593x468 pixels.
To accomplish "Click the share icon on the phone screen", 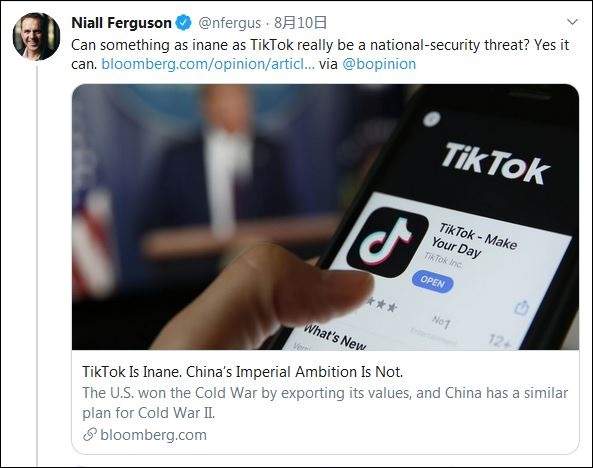I will coord(522,307).
